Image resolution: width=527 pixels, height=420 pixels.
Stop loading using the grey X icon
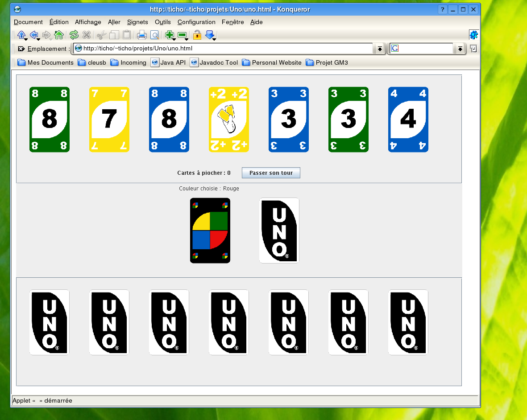(x=87, y=35)
